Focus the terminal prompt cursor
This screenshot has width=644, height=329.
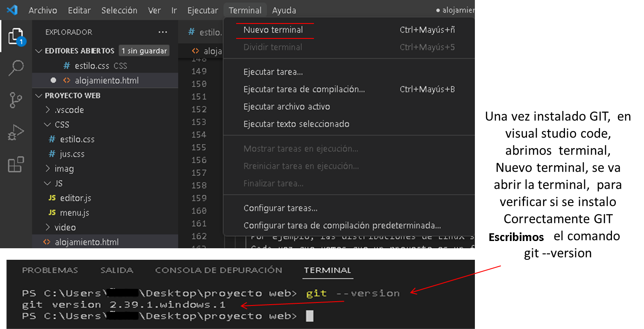click(310, 316)
